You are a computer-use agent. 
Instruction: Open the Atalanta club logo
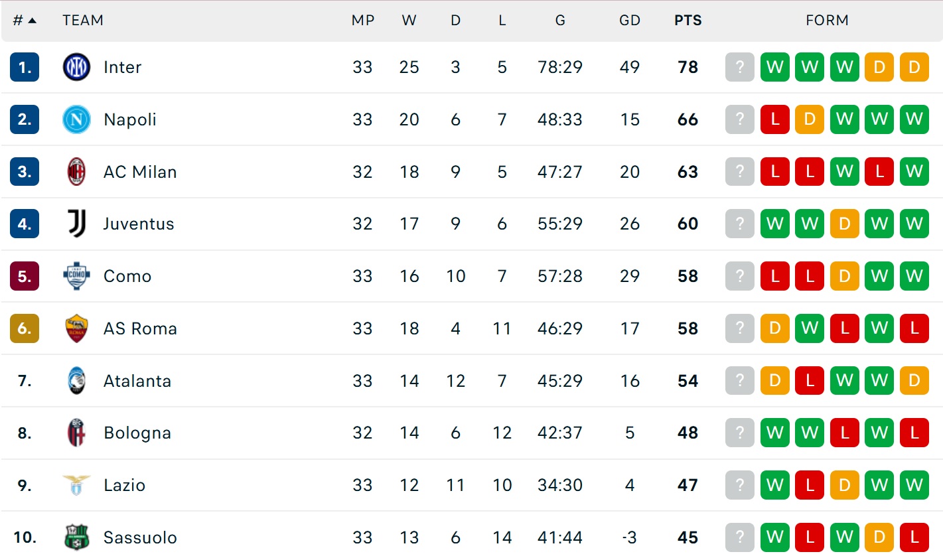(x=76, y=381)
